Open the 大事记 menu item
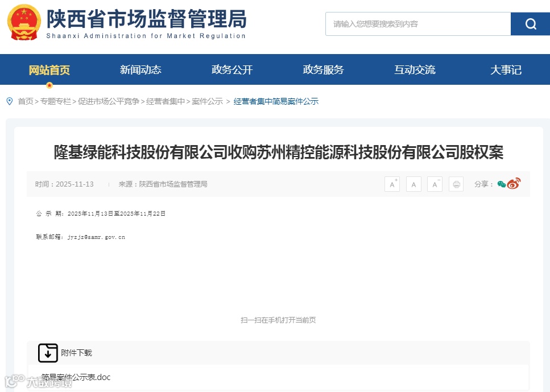The image size is (550, 392). [505, 69]
